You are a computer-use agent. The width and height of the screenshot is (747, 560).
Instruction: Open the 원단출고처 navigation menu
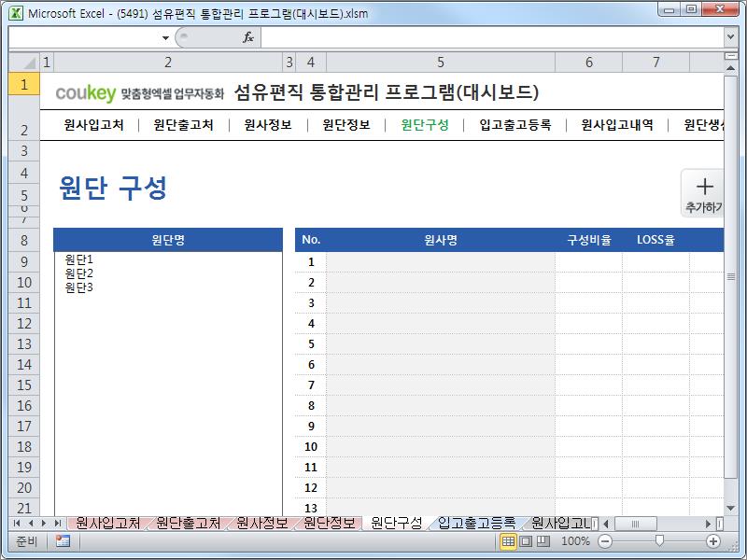tap(183, 125)
